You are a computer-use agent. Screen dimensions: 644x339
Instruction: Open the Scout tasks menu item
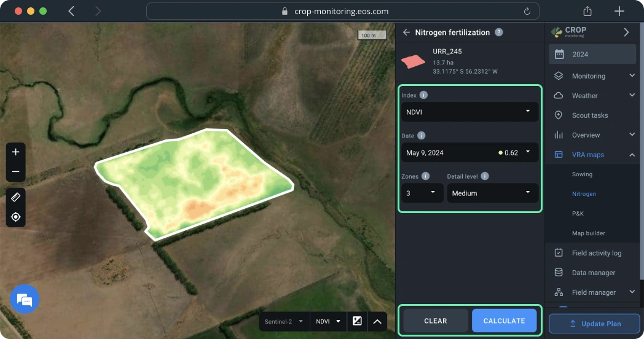(590, 115)
